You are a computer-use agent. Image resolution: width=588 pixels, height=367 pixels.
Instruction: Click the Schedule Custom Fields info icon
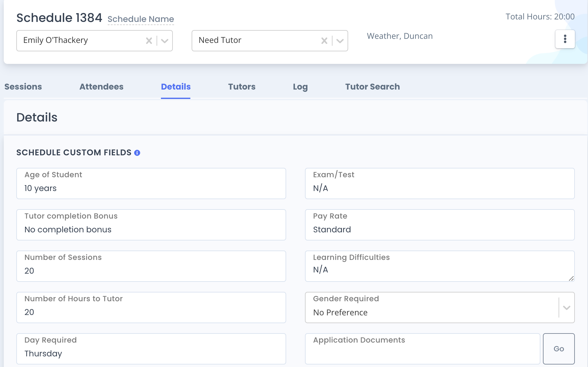(137, 153)
